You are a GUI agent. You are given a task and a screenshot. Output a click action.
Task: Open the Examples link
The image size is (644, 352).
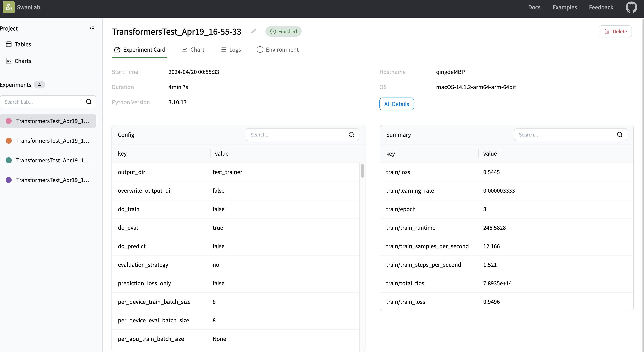[564, 7]
